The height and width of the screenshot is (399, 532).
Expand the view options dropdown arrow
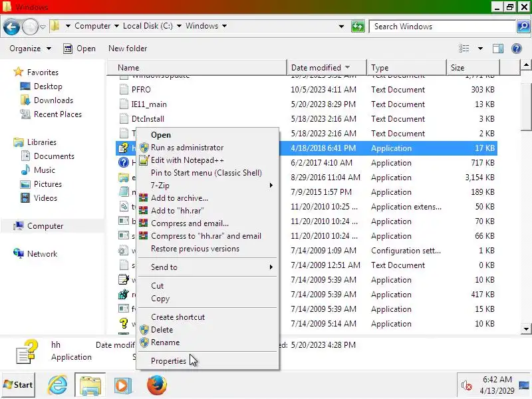tap(480, 49)
